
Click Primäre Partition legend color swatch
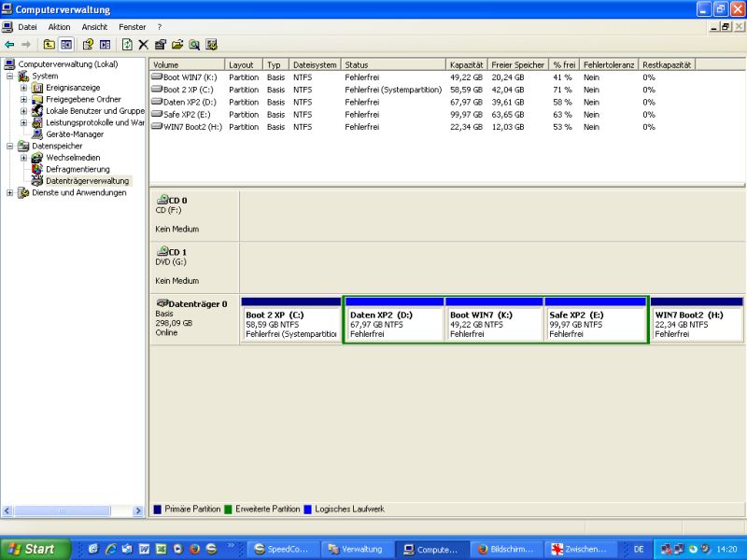(157, 509)
